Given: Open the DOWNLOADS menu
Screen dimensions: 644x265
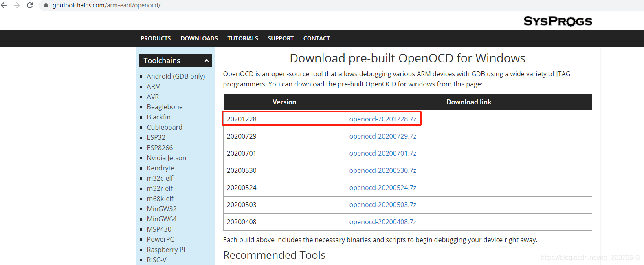Looking at the screenshot, I should [199, 38].
